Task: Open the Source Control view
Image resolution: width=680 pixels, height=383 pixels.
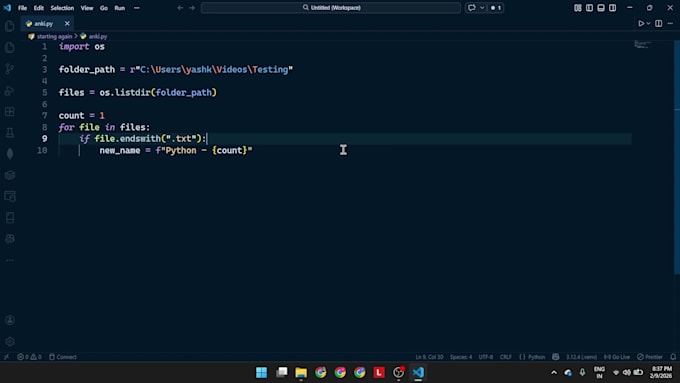Action: pyautogui.click(x=10, y=69)
